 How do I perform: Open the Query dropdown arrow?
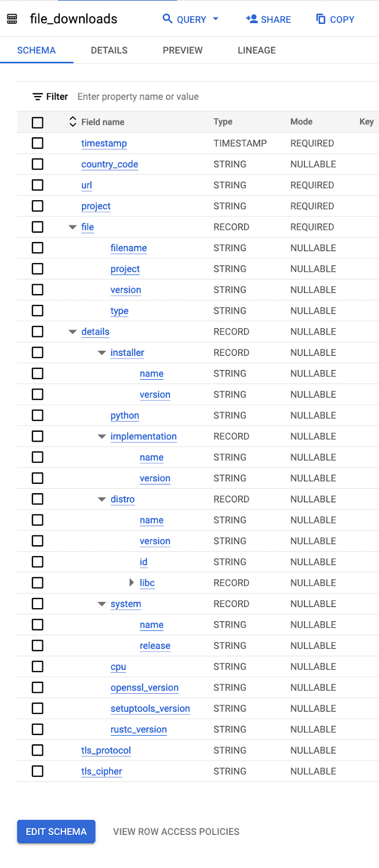coord(216,19)
